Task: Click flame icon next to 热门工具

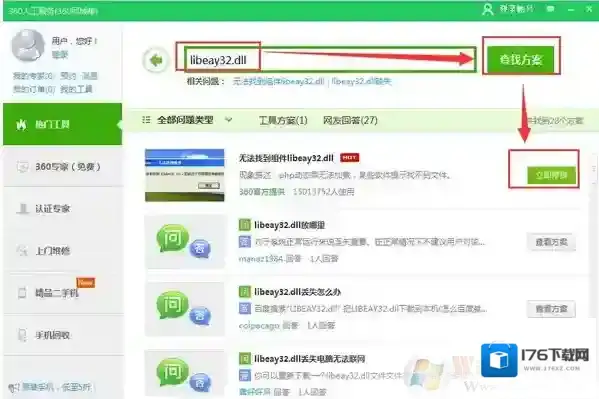Action: tap(21, 125)
